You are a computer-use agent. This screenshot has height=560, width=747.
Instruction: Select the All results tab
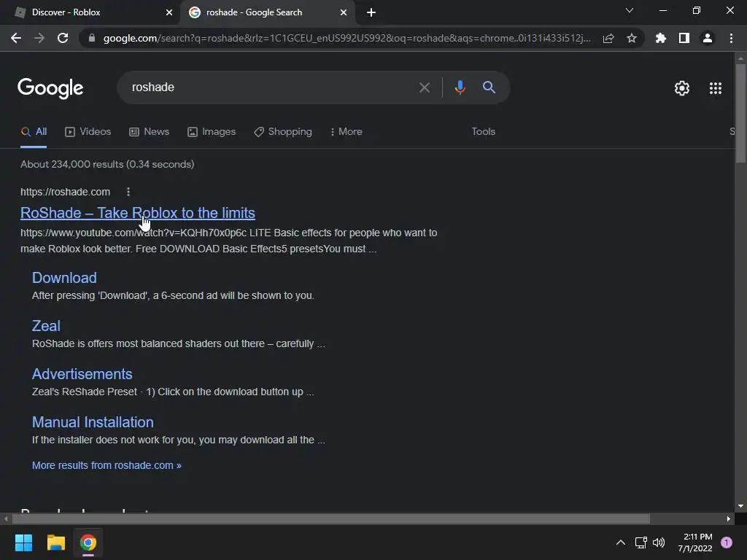[x=34, y=132]
